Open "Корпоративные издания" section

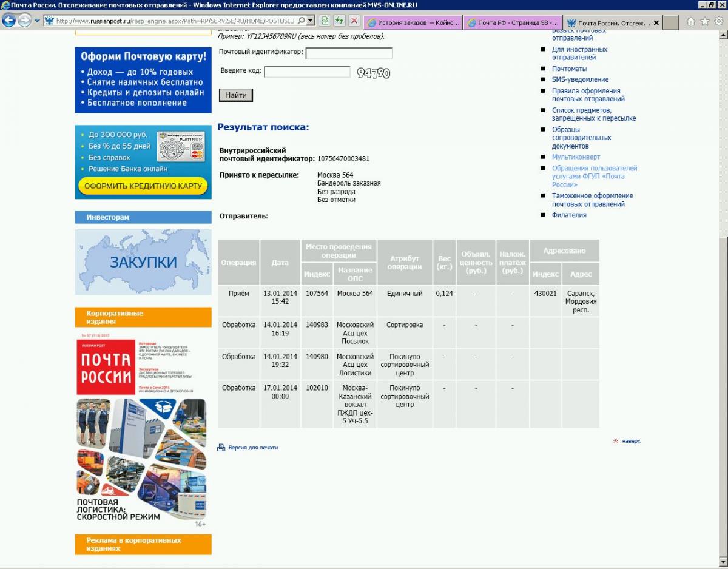point(143,317)
